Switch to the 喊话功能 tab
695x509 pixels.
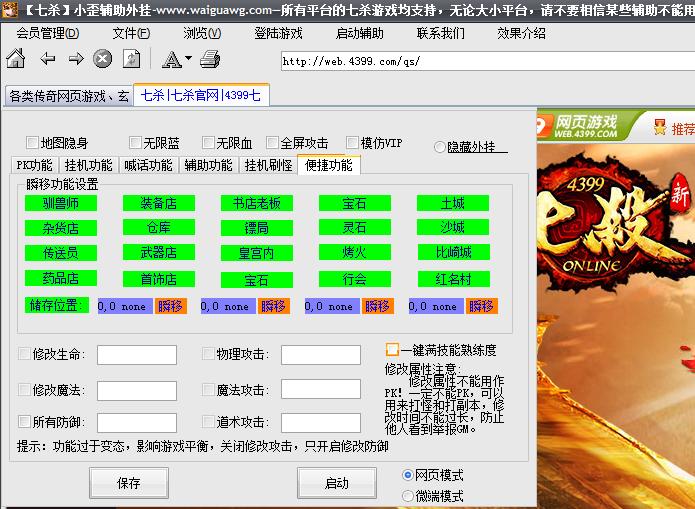148,165
